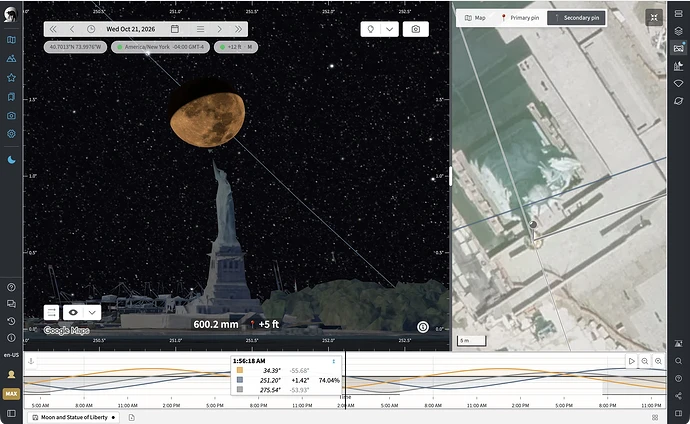Click the coordinates 40.7013°N 73.9976°W chip
This screenshot has height=424, width=690.
click(x=75, y=47)
